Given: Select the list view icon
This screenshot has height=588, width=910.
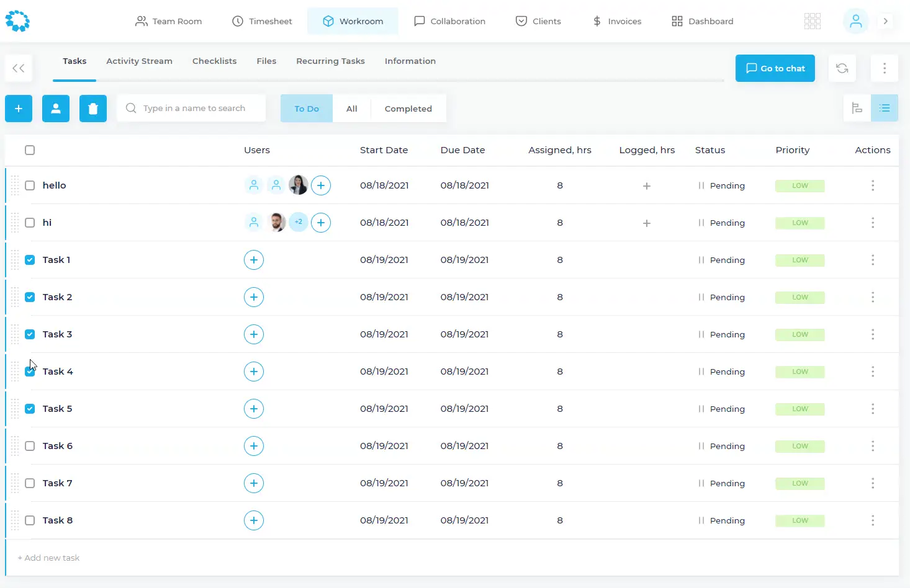Looking at the screenshot, I should click(x=885, y=109).
